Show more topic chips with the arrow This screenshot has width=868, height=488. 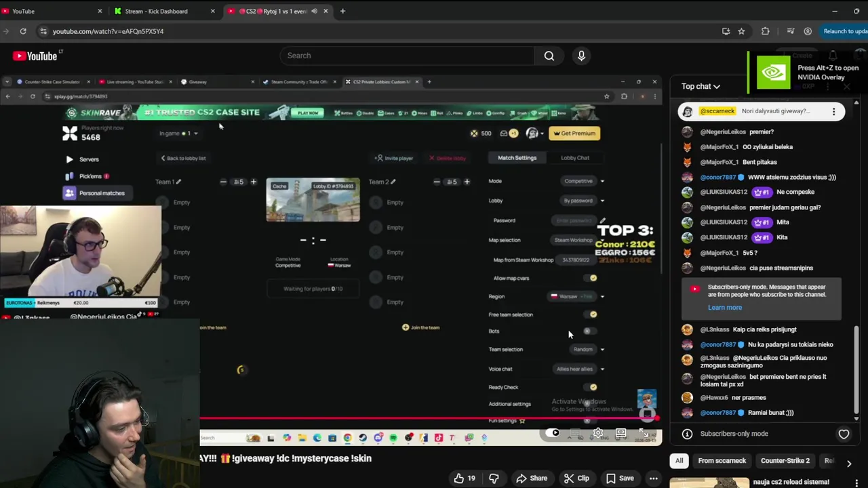pos(849,464)
